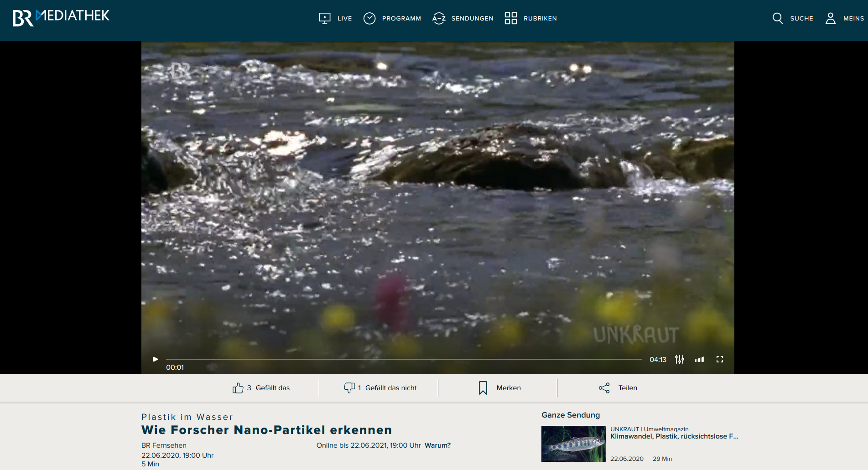
Task: Open Klimawandel, Plastik, rücksichtslose F... link
Action: tap(674, 436)
